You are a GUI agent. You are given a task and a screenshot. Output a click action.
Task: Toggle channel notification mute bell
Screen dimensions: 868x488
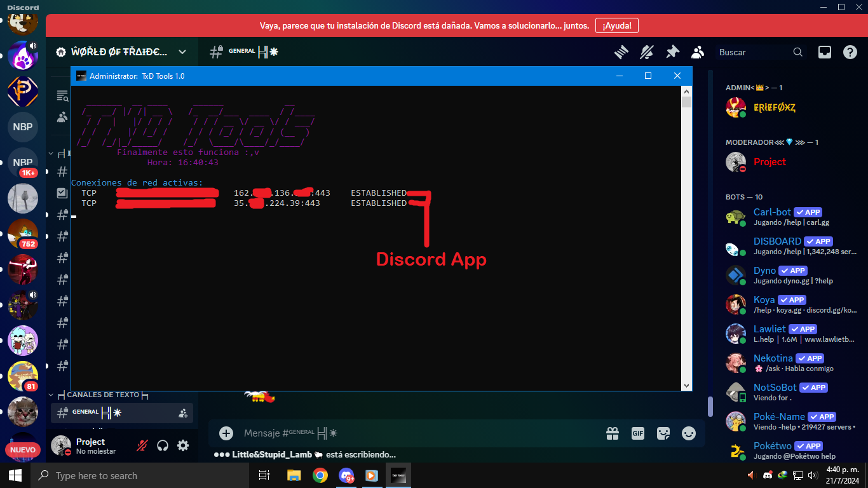click(x=647, y=52)
